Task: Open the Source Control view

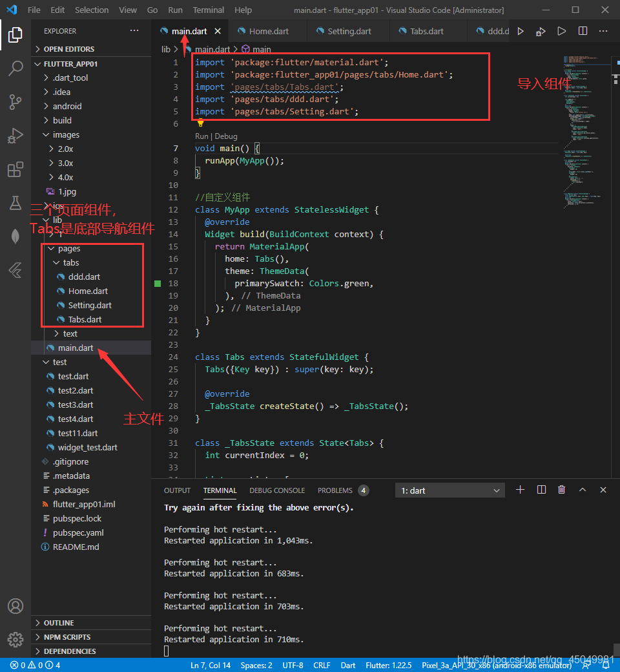Action: [x=15, y=102]
